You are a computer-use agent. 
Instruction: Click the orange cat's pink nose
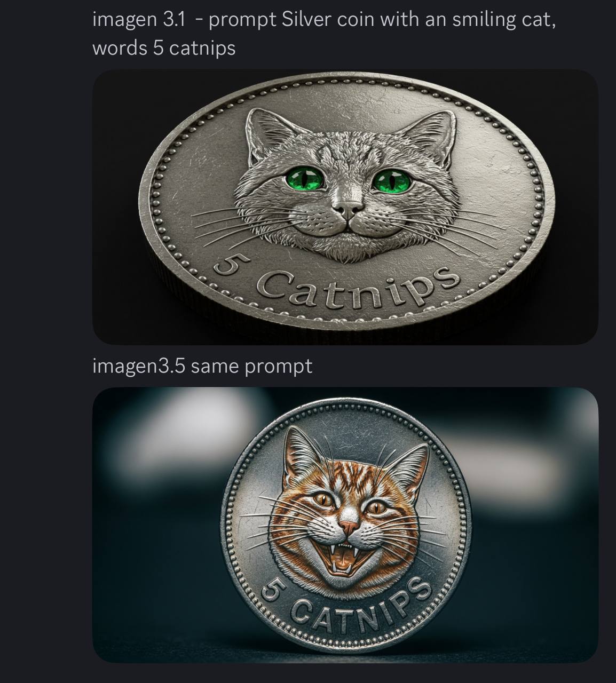click(x=349, y=528)
